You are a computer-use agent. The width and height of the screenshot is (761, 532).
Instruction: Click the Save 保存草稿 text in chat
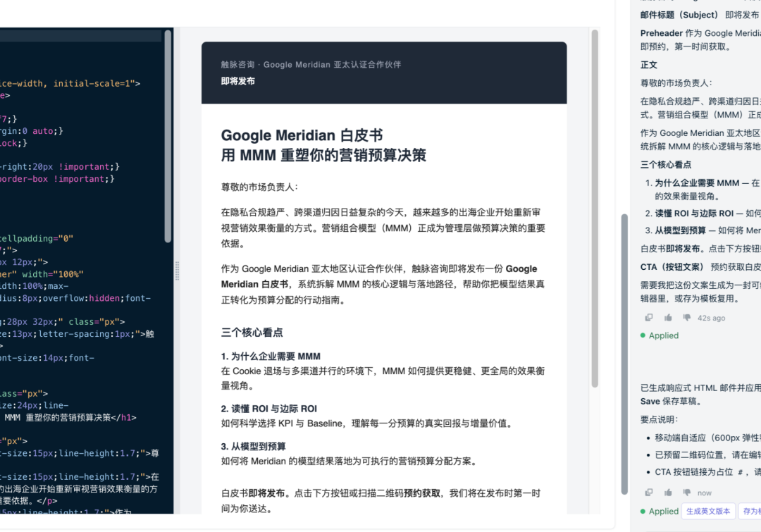coord(670,402)
